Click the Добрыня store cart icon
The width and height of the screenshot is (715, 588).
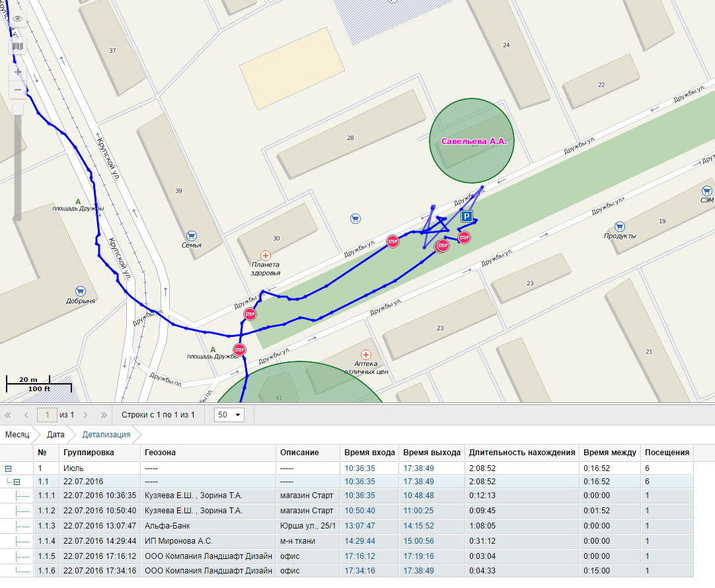81,291
